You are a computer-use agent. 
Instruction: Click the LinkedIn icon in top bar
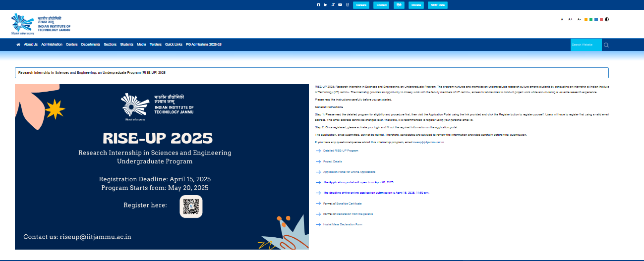(326, 5)
